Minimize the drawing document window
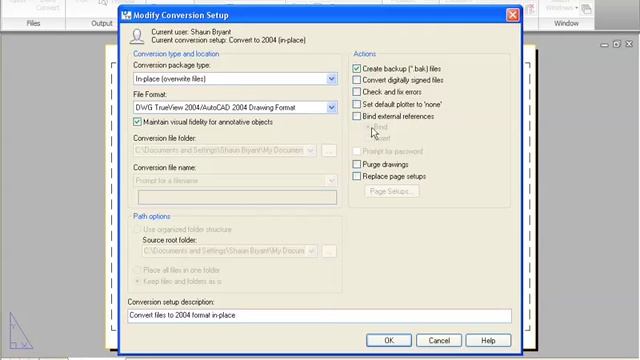This screenshot has width=640, height=360. click(x=604, y=44)
